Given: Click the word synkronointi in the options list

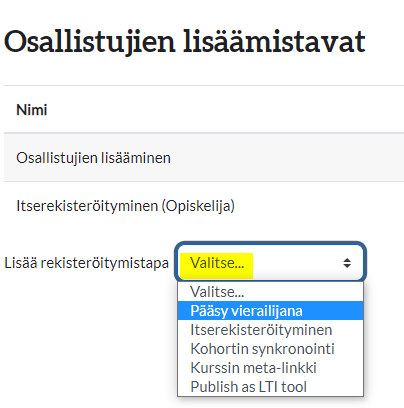Looking at the screenshot, I should pos(293,349).
